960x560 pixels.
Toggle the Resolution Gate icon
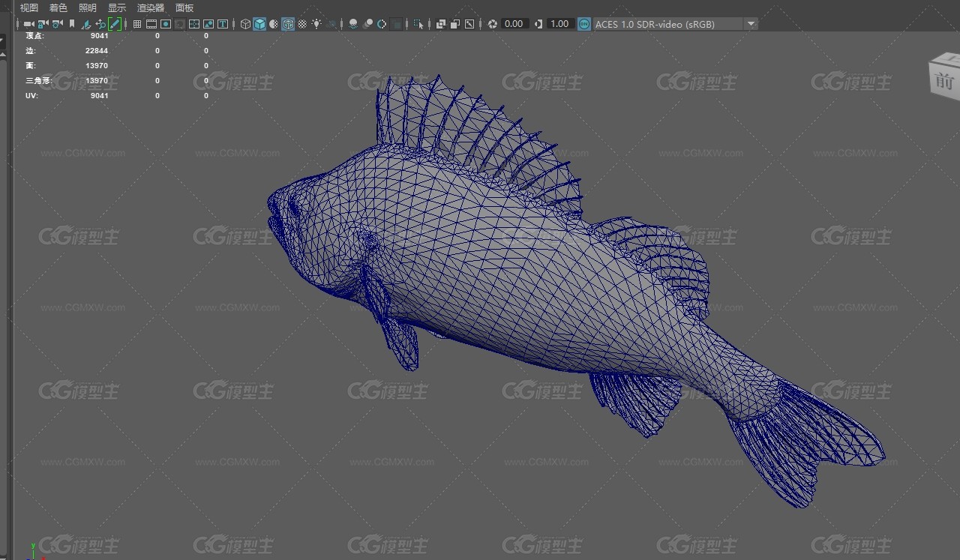[x=166, y=24]
